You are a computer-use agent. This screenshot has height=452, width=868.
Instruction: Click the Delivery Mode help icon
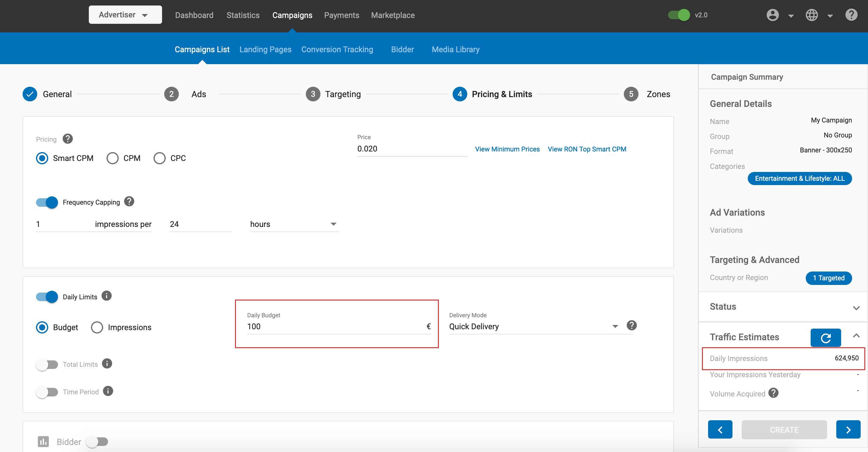point(631,325)
